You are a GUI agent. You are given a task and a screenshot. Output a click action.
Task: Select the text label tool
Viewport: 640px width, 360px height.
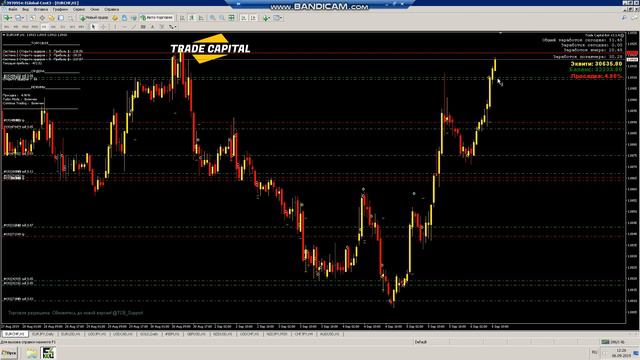[162, 27]
